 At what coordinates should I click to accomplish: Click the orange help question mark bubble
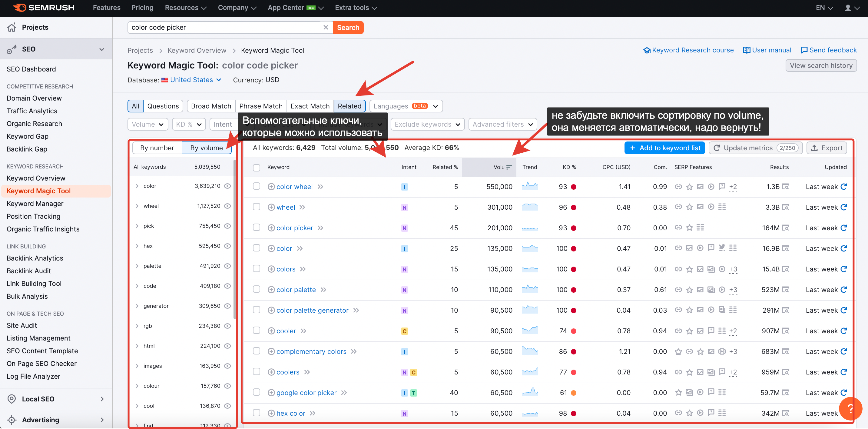[x=850, y=409]
